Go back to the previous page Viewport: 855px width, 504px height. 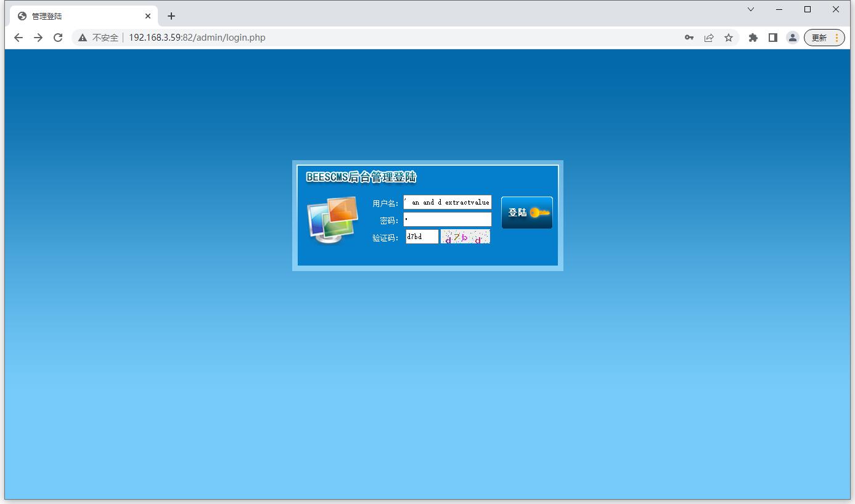[x=18, y=38]
